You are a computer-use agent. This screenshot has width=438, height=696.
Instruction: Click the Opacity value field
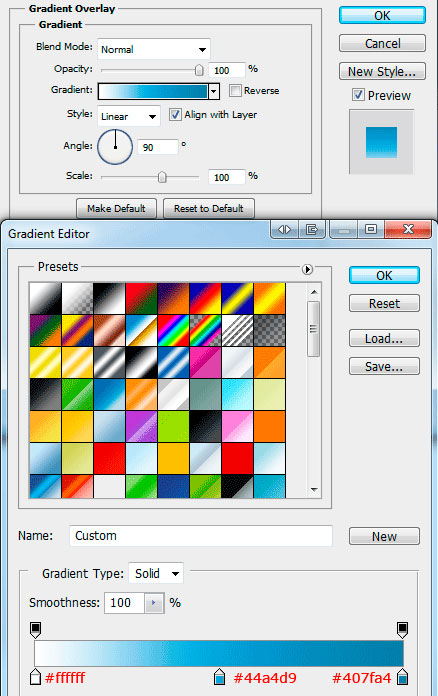click(227, 70)
